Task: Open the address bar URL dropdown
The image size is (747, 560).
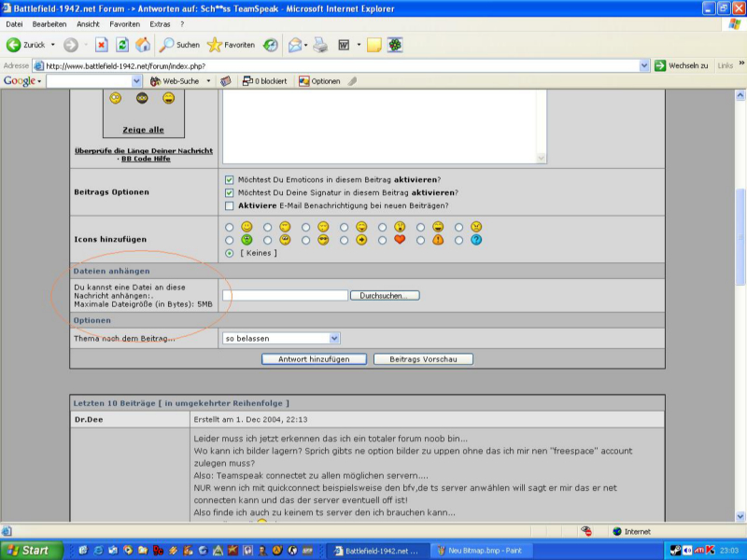Action: pos(644,65)
